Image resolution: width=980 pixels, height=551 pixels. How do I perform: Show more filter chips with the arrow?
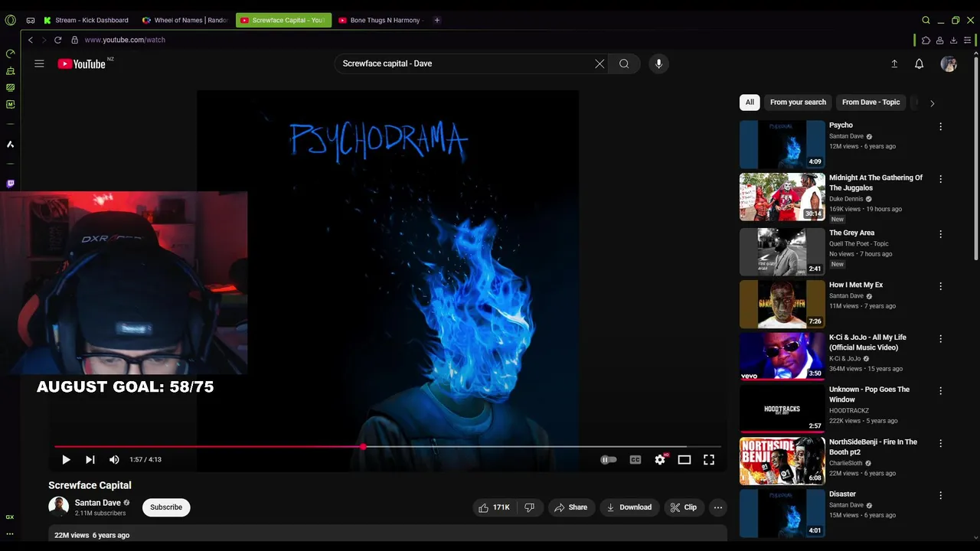point(932,103)
